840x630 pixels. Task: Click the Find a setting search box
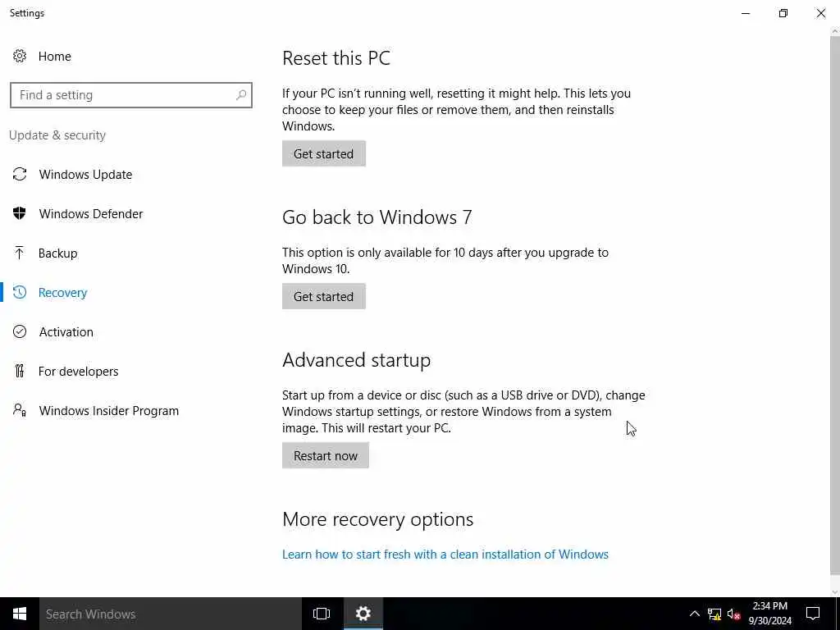point(130,95)
